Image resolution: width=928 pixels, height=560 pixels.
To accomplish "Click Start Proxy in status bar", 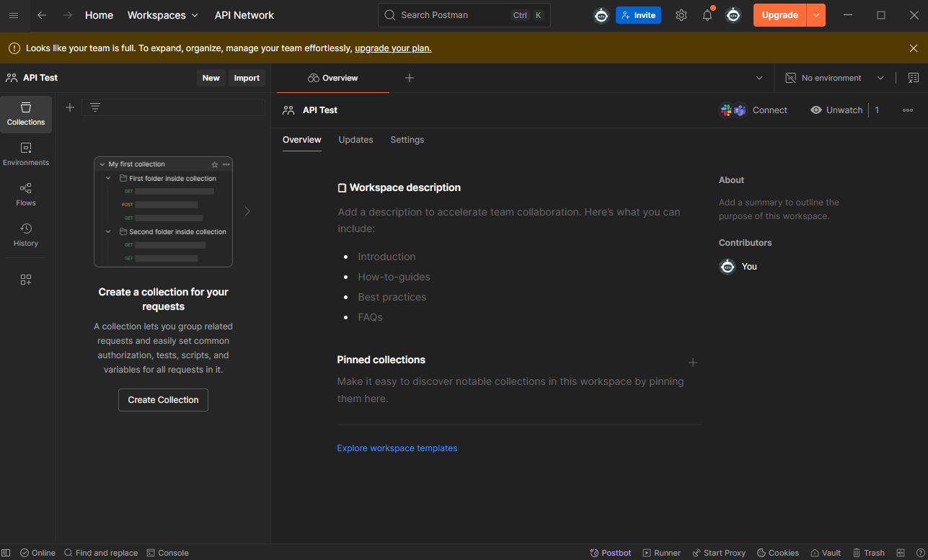I will (719, 553).
